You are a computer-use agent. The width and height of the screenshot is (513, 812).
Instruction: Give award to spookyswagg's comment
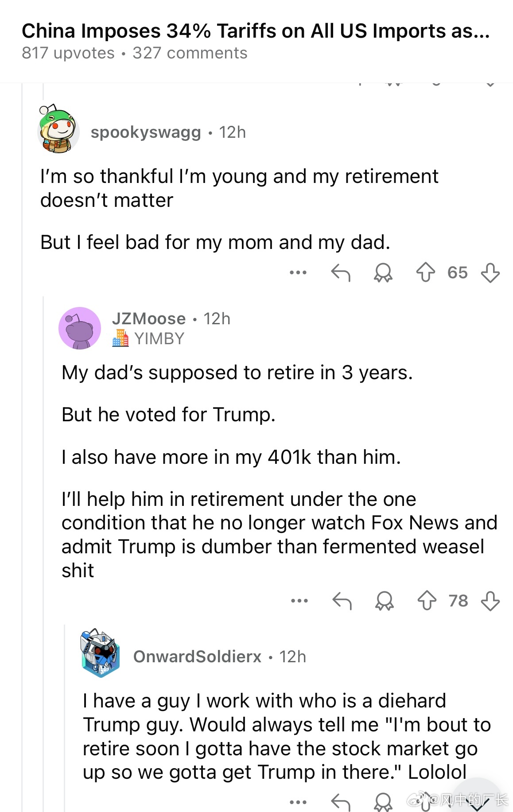pos(383,272)
